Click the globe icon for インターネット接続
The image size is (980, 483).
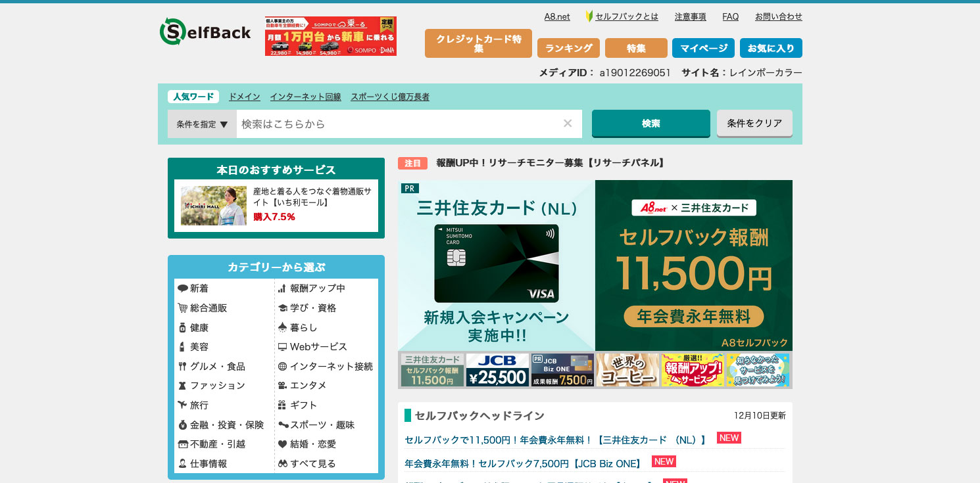(x=282, y=367)
